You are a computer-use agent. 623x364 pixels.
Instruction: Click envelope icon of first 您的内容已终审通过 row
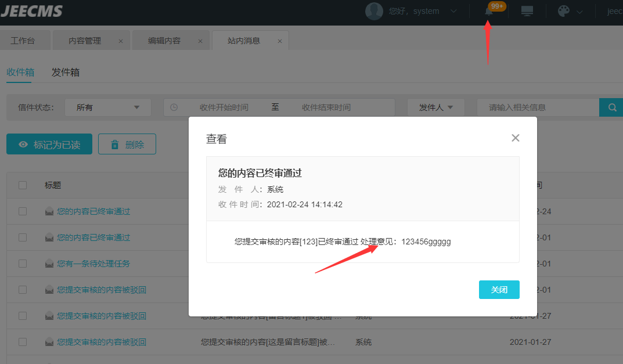click(x=49, y=211)
